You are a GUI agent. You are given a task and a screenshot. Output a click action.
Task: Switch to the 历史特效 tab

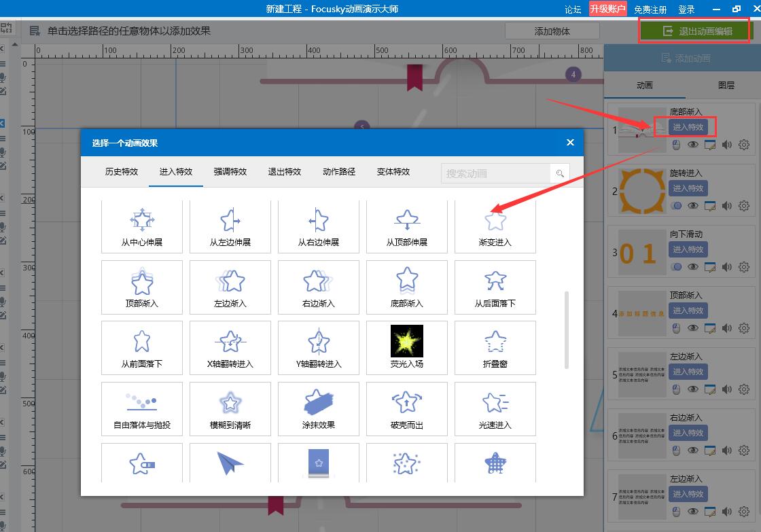coord(122,172)
